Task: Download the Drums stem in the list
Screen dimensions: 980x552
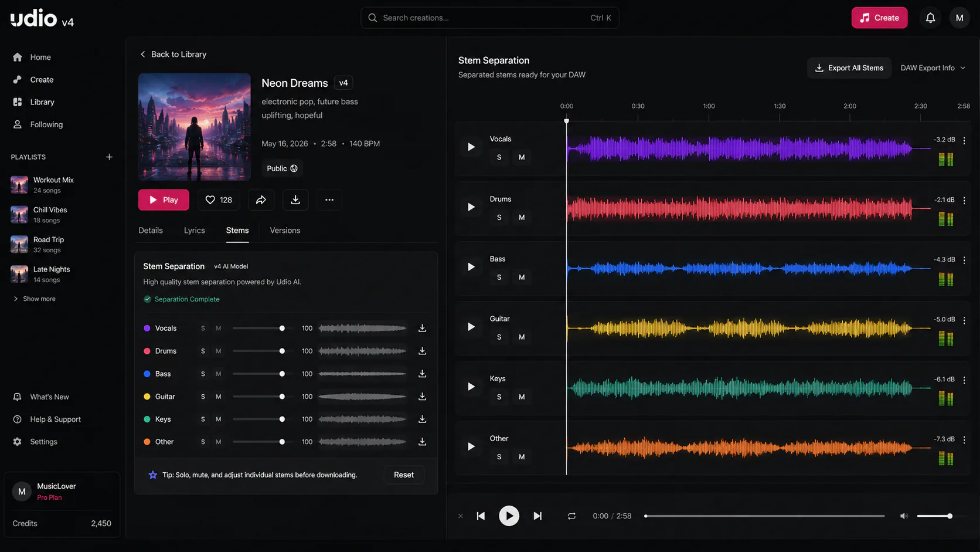Action: 422,351
